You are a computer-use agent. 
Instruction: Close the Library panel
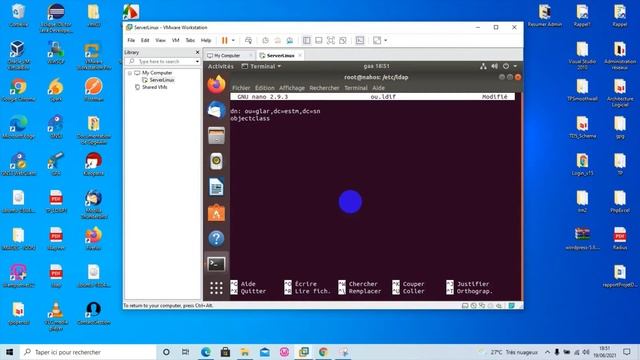(x=198, y=52)
